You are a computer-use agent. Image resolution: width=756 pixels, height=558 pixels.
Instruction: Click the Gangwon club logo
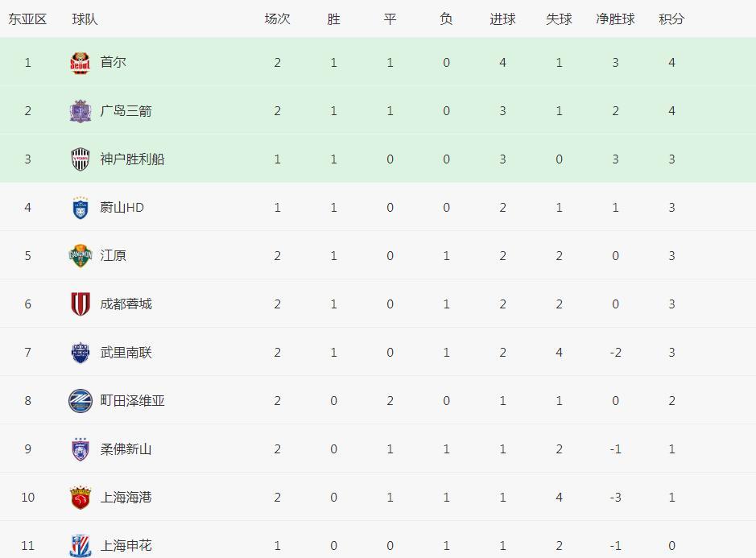coord(80,256)
